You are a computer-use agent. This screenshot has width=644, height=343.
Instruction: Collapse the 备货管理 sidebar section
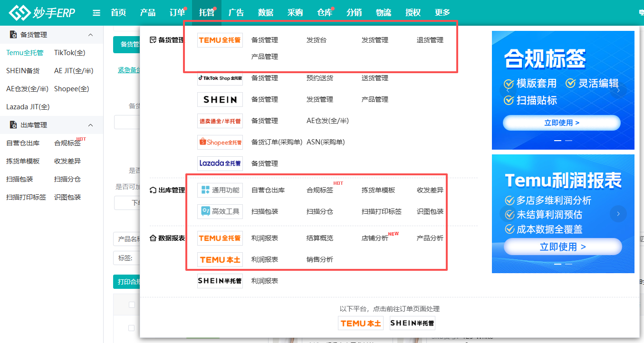click(x=91, y=35)
